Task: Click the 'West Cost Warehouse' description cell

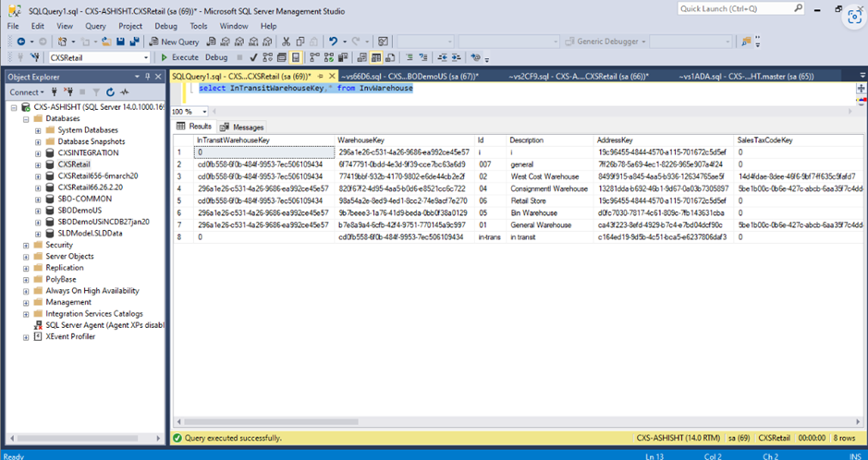Action: click(x=551, y=177)
